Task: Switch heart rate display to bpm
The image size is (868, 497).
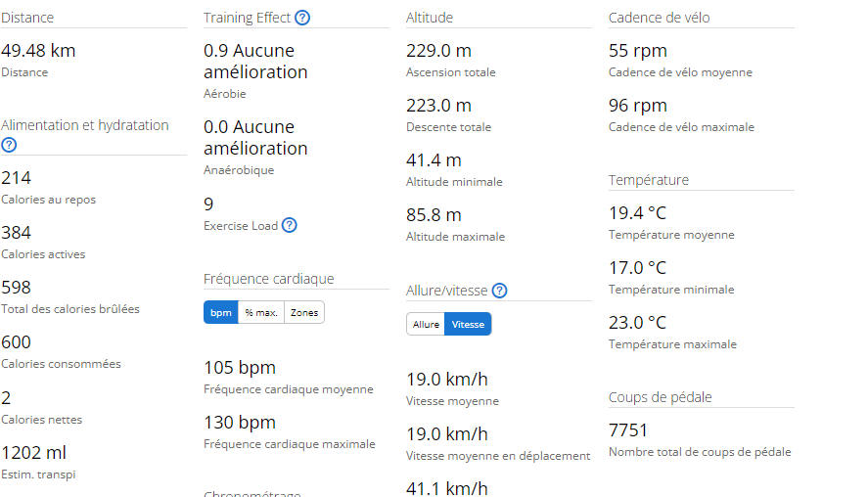Action: [x=221, y=313]
